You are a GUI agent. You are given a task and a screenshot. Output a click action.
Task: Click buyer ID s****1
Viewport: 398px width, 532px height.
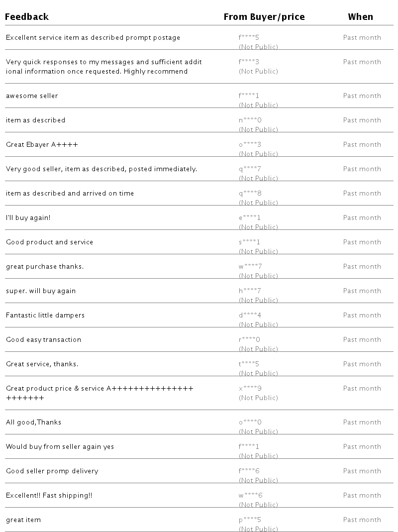(x=249, y=242)
